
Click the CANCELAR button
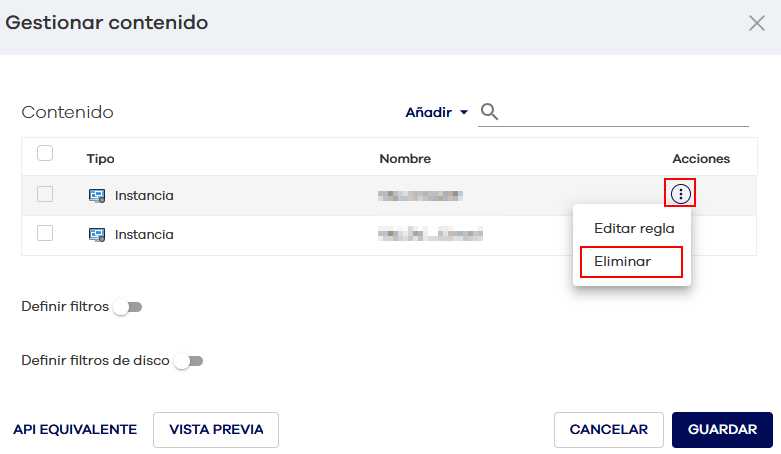[x=608, y=429]
